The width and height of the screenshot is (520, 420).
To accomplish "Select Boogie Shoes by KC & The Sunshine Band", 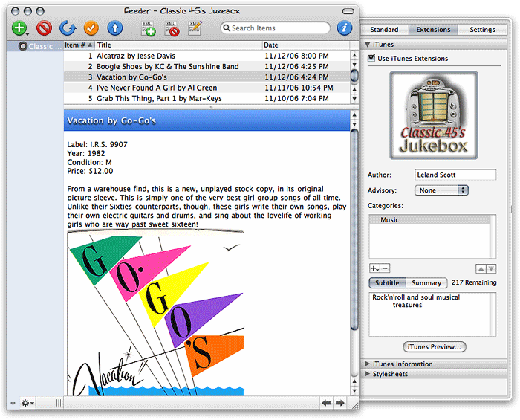I will point(207,66).
